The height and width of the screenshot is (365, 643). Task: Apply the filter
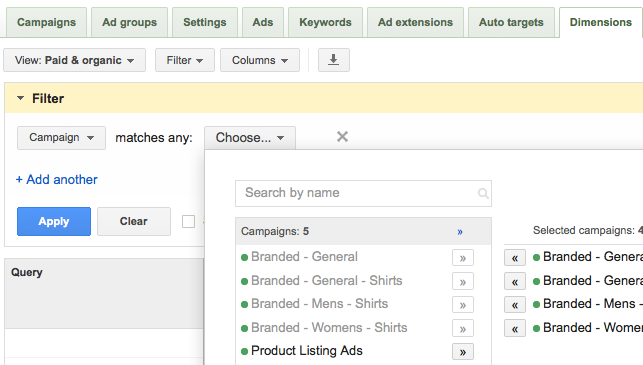(x=54, y=221)
